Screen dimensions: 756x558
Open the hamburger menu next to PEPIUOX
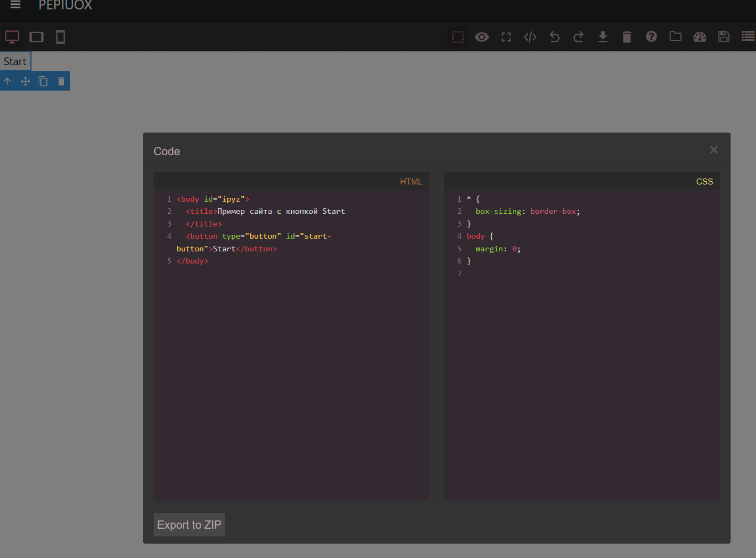[14, 6]
